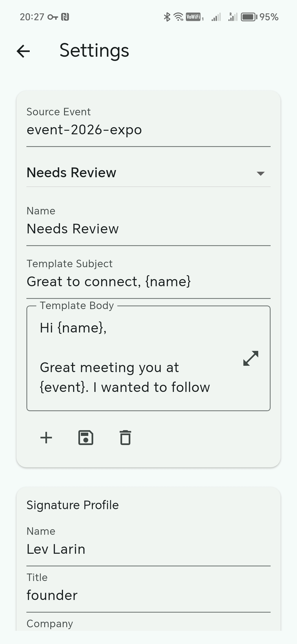Click the save template floppy icon
The image size is (297, 644).
pos(86,438)
